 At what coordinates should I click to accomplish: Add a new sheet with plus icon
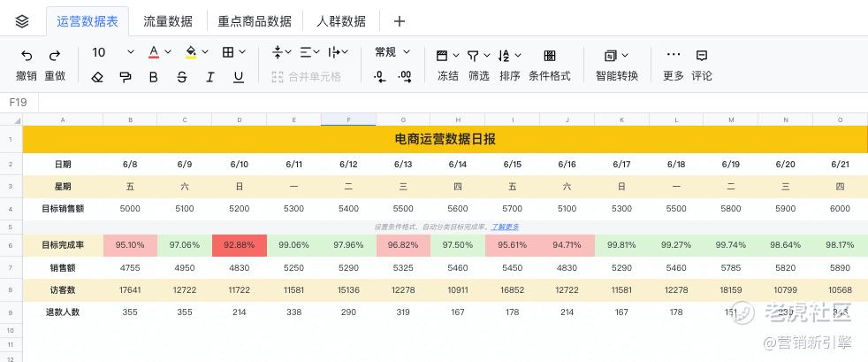pyautogui.click(x=400, y=21)
